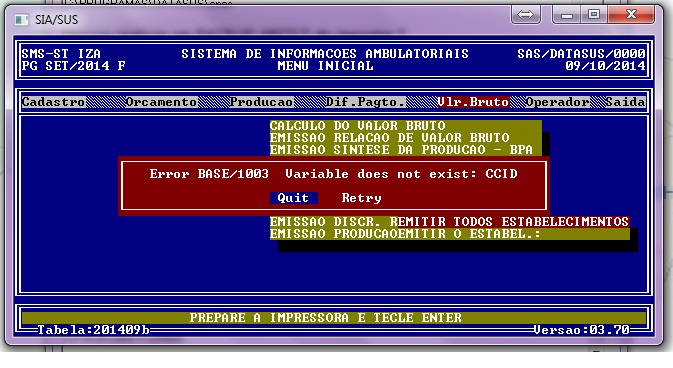Open the Producao menu
Viewport: 673px width, 368px height.
[x=261, y=102]
